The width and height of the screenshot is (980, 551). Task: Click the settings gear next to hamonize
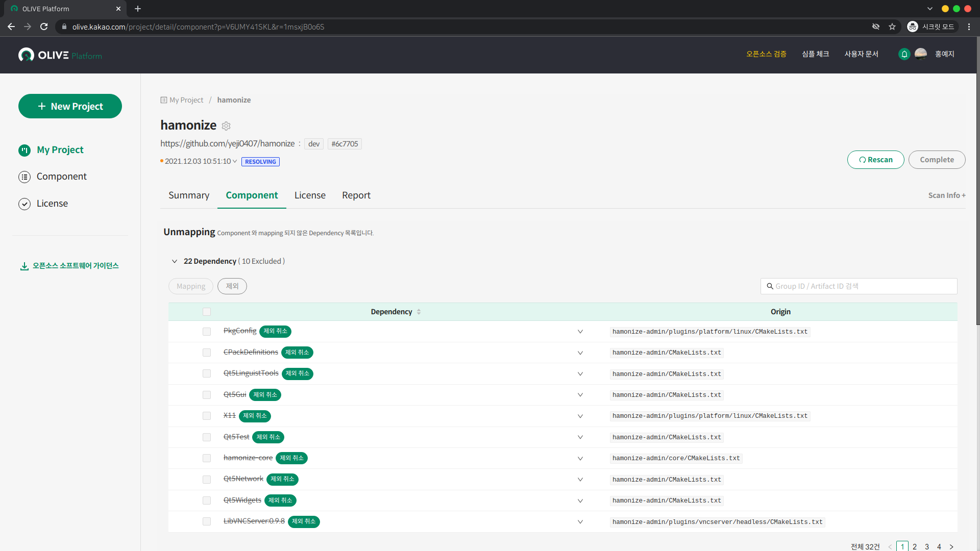point(226,126)
